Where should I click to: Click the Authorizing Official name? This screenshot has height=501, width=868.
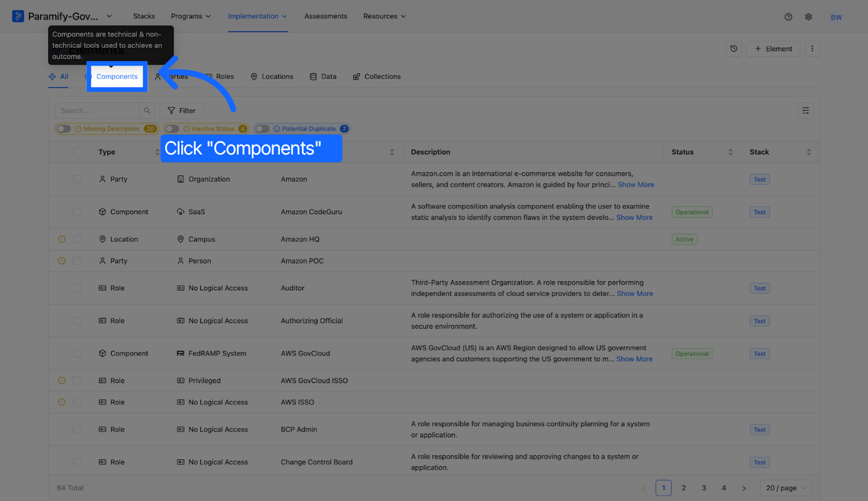click(x=311, y=321)
